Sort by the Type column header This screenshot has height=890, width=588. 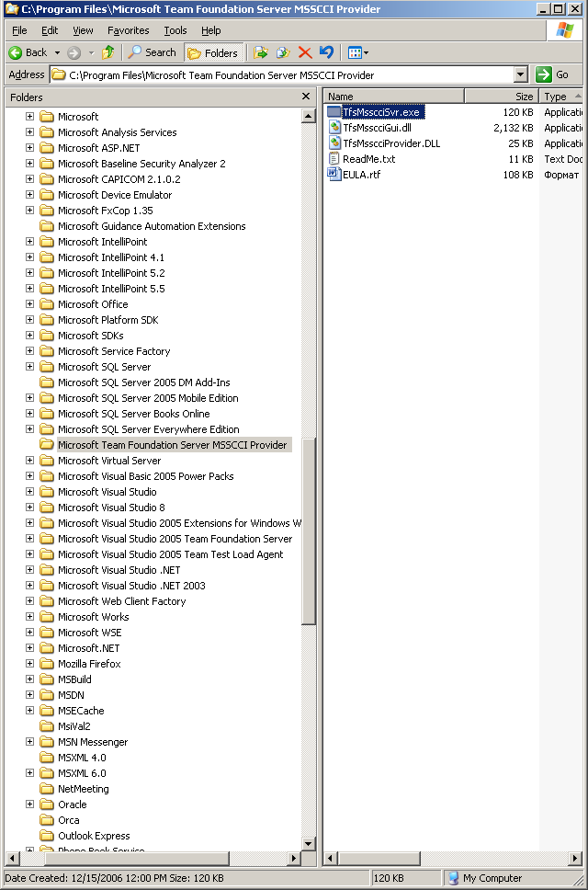coord(561,97)
